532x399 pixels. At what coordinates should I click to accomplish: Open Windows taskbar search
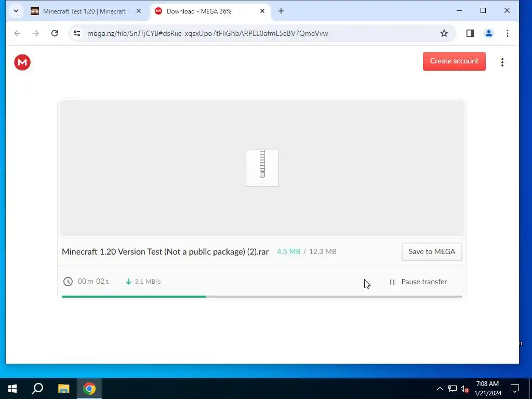coord(37,389)
